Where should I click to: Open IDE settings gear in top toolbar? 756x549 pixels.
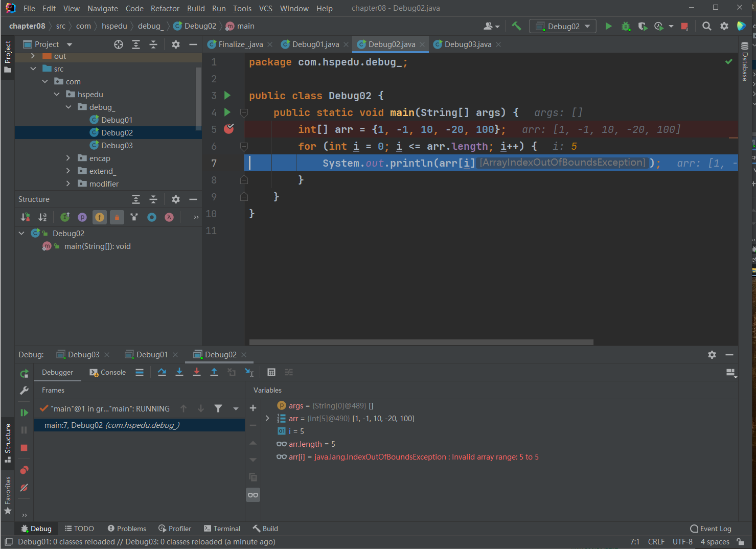[724, 26]
